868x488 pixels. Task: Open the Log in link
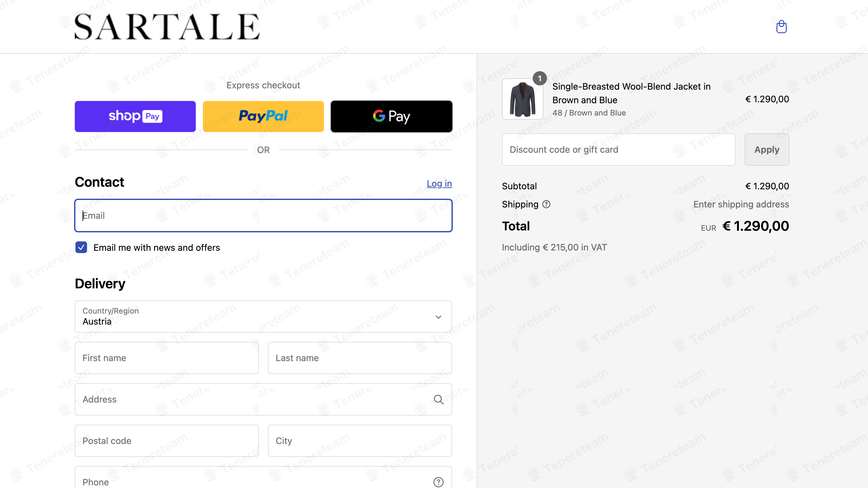(x=439, y=183)
